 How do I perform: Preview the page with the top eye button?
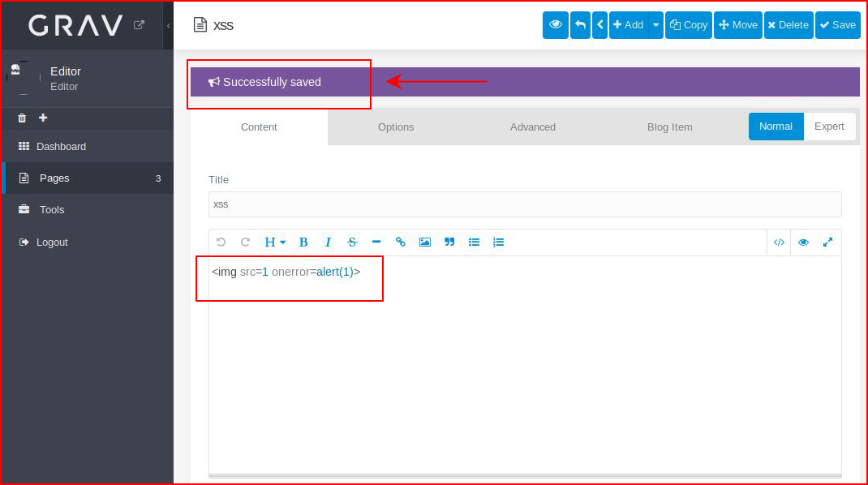click(555, 25)
